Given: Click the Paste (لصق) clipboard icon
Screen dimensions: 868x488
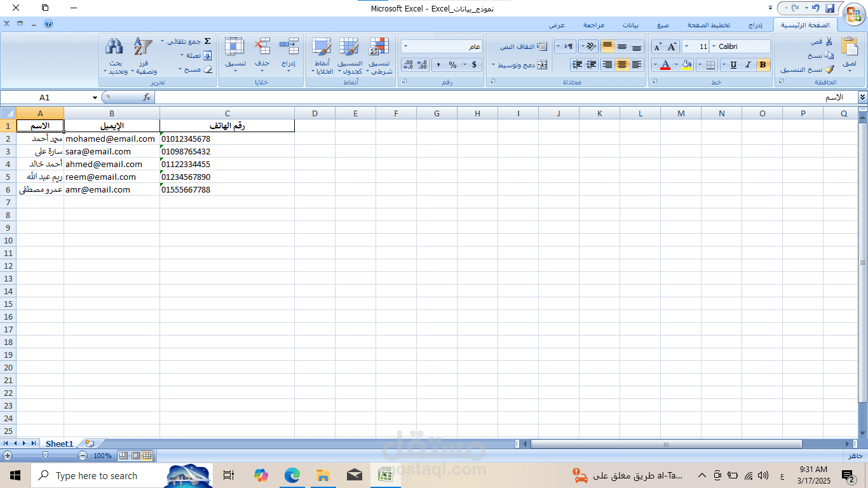Looking at the screenshot, I should (x=850, y=47).
